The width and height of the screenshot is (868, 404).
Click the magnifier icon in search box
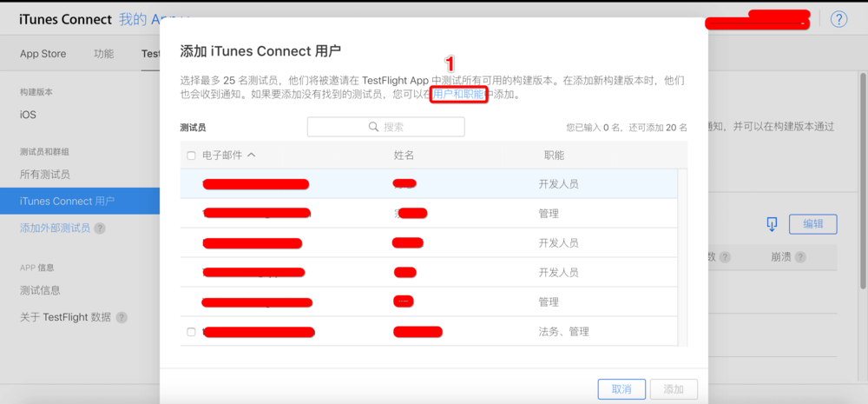[x=373, y=127]
